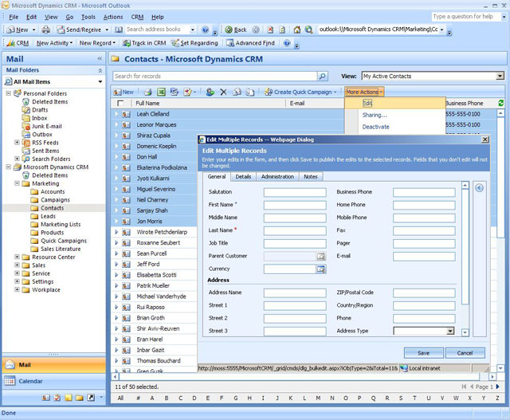The height and width of the screenshot is (420, 510).
Task: Click the More Actions button
Action: pyautogui.click(x=364, y=92)
